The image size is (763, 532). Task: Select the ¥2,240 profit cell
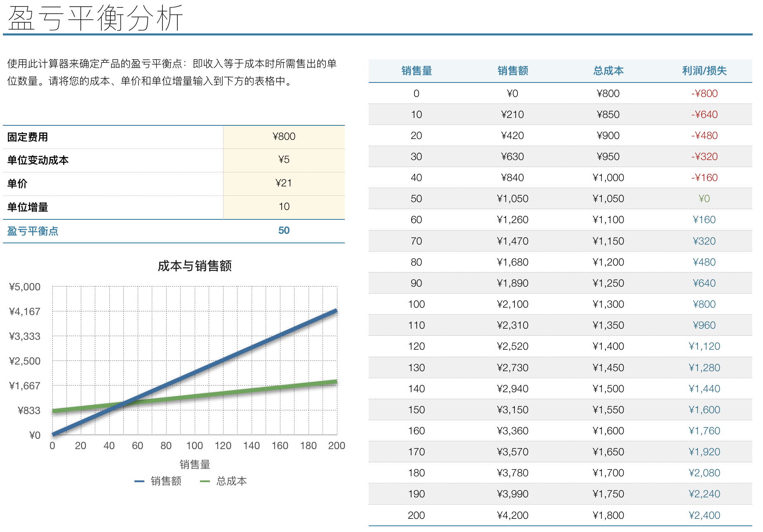[x=704, y=494]
